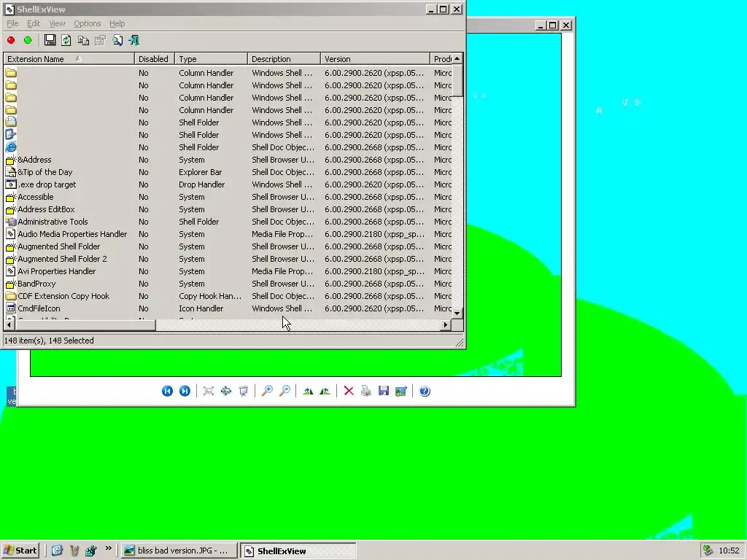Sort by the Extension Name column header

[69, 59]
